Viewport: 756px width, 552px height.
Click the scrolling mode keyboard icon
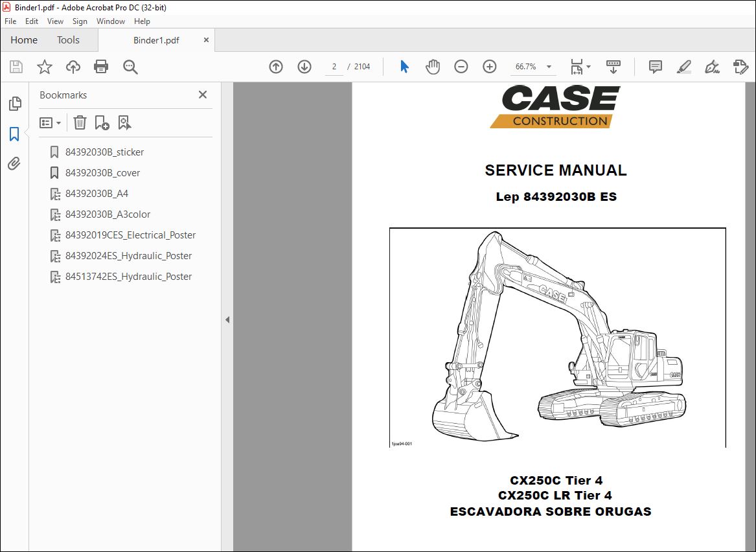[613, 67]
